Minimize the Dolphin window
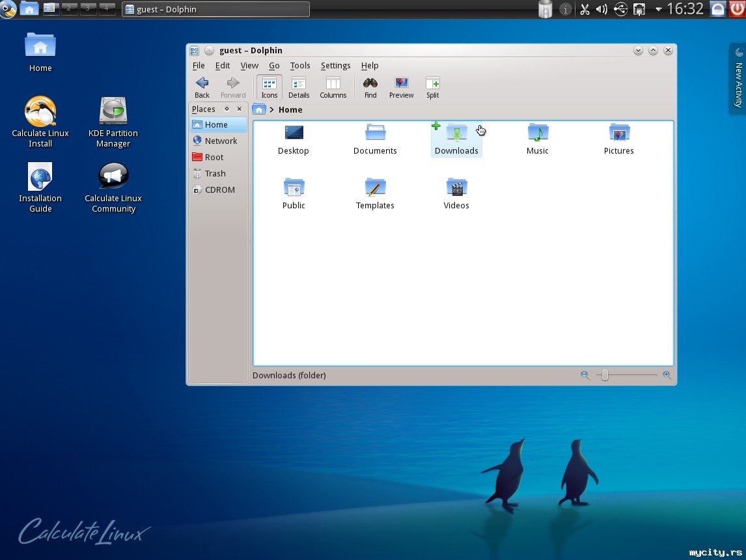The height and width of the screenshot is (560, 746). 638,50
